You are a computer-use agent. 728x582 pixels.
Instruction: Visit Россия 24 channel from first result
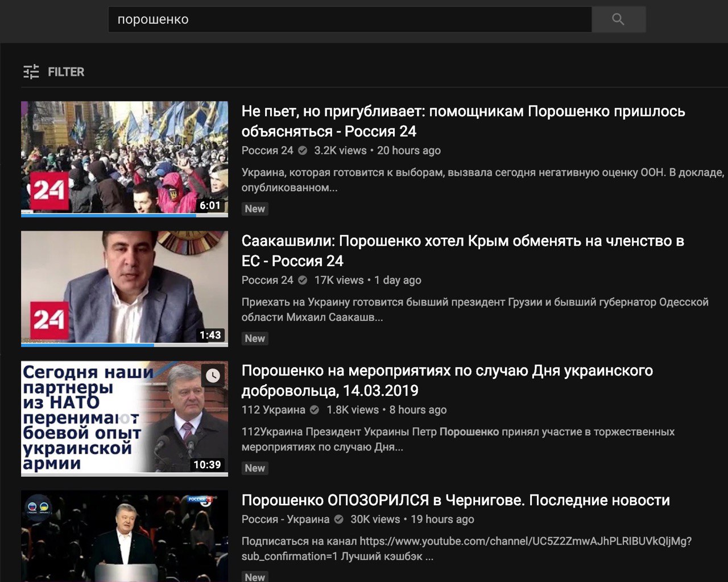point(267,151)
